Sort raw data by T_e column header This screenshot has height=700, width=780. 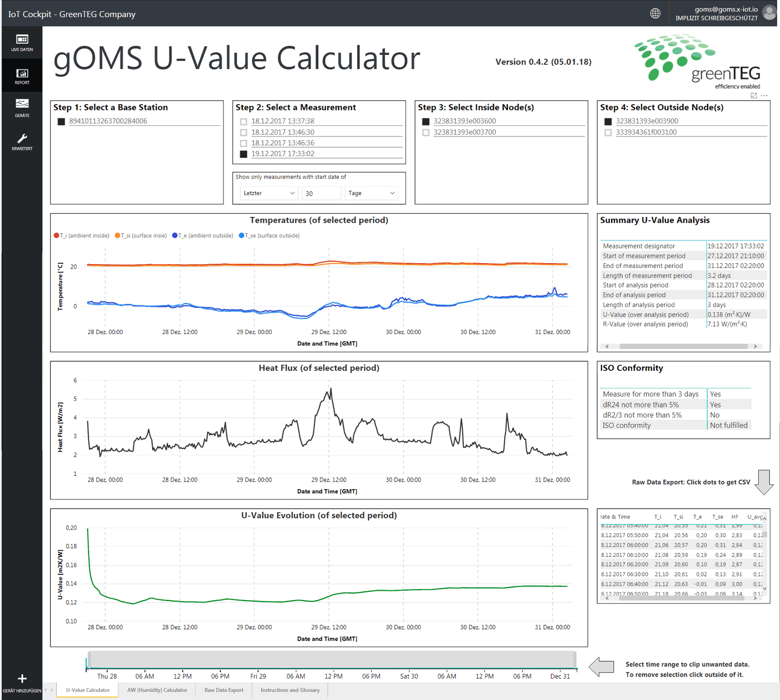tap(698, 517)
